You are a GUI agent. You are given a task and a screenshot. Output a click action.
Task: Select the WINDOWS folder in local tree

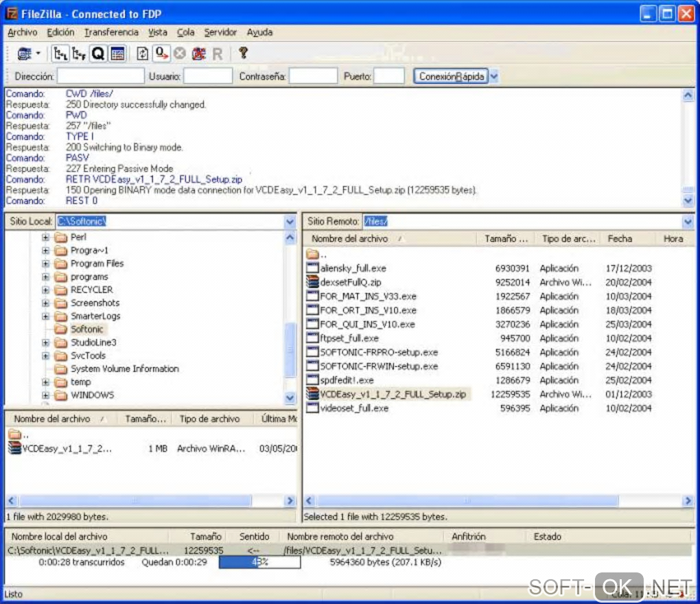pos(93,395)
